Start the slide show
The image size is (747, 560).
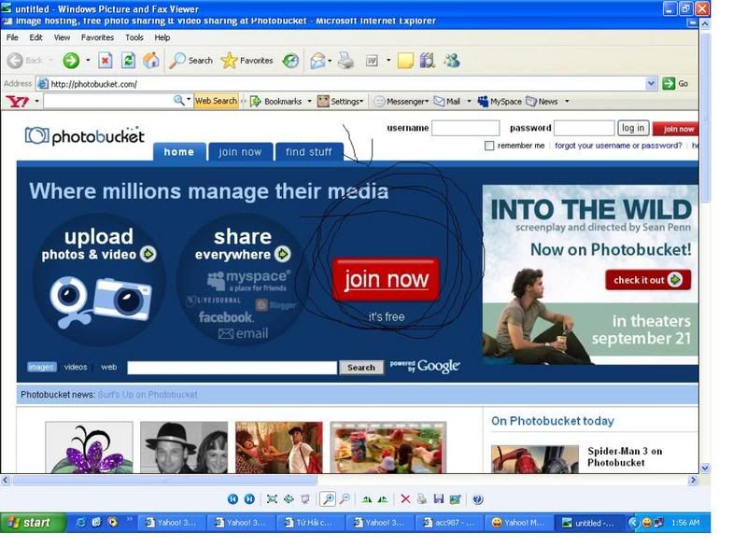pyautogui.click(x=305, y=498)
